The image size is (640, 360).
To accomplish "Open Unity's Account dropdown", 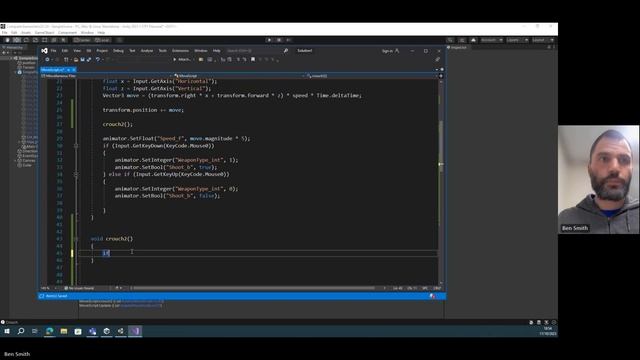I will pos(491,40).
